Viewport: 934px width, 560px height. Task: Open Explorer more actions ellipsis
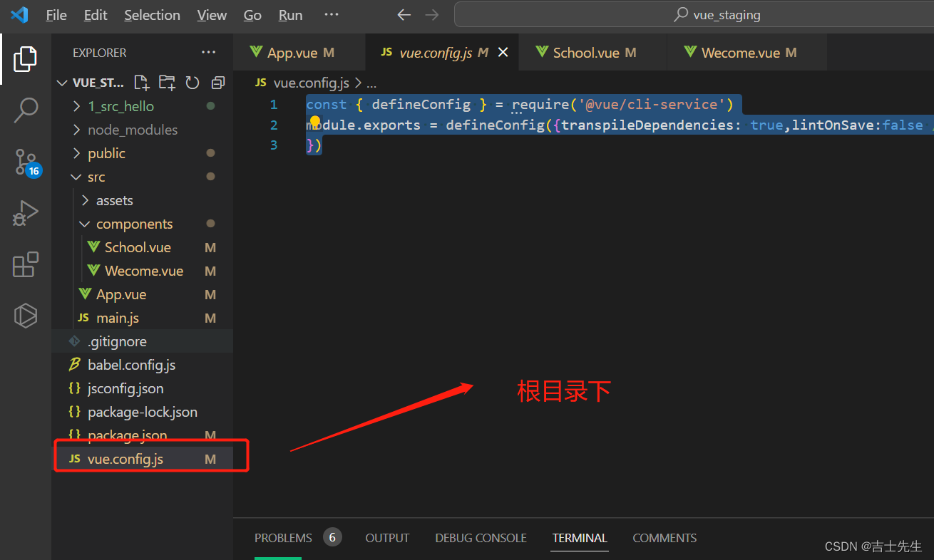208,53
